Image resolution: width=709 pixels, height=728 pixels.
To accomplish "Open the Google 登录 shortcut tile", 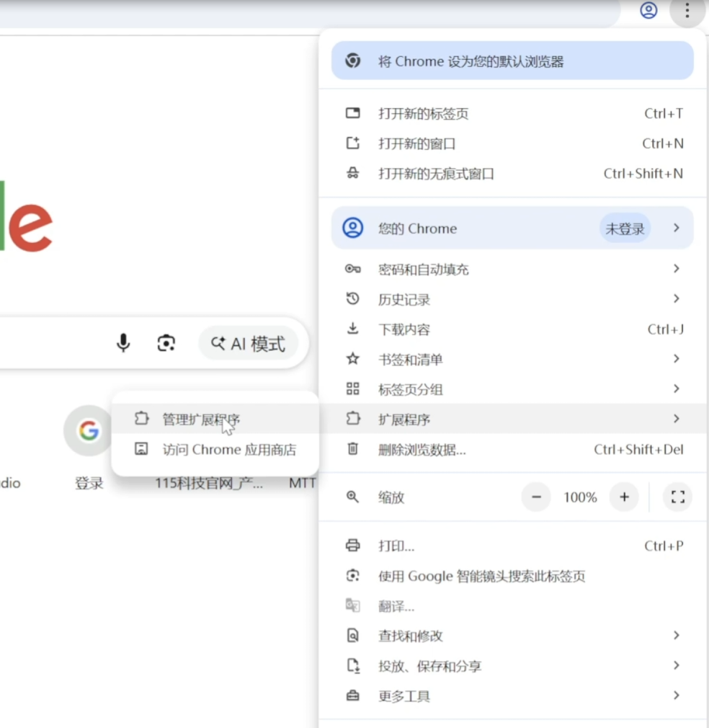I will [89, 431].
